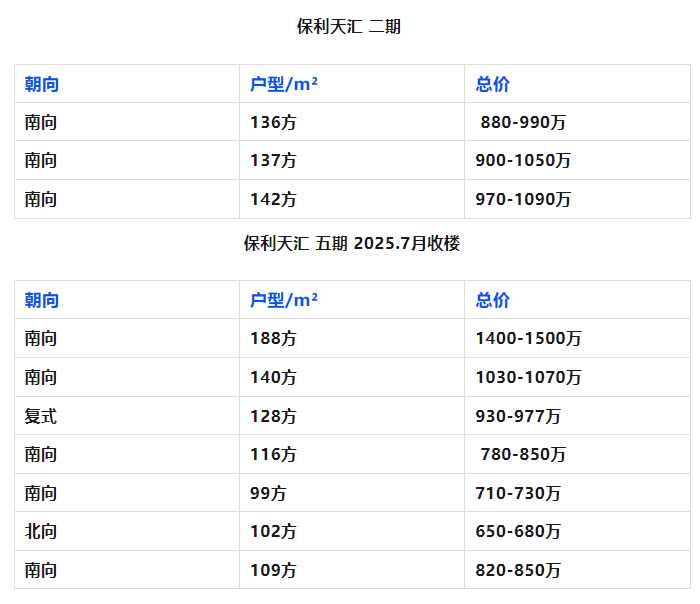
Task: Click the 650-680万 price
Action: (x=518, y=531)
